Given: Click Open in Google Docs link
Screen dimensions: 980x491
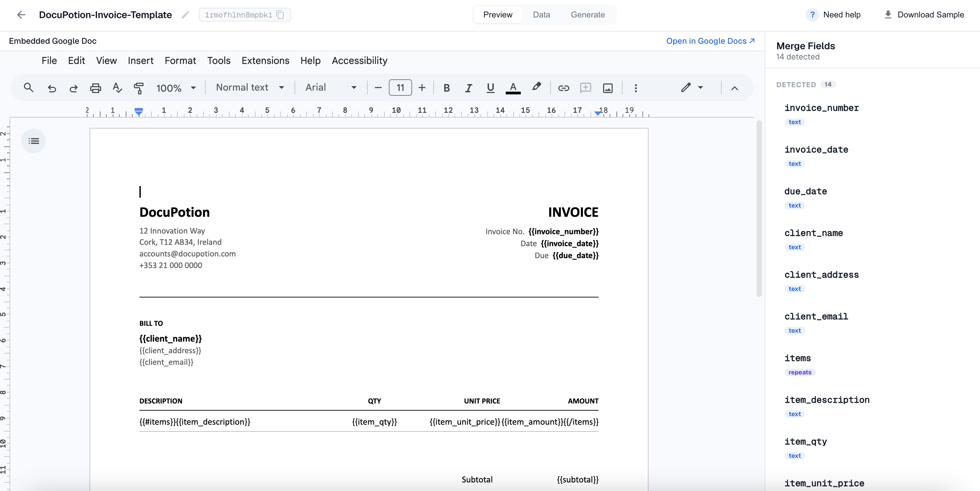Looking at the screenshot, I should point(710,41).
